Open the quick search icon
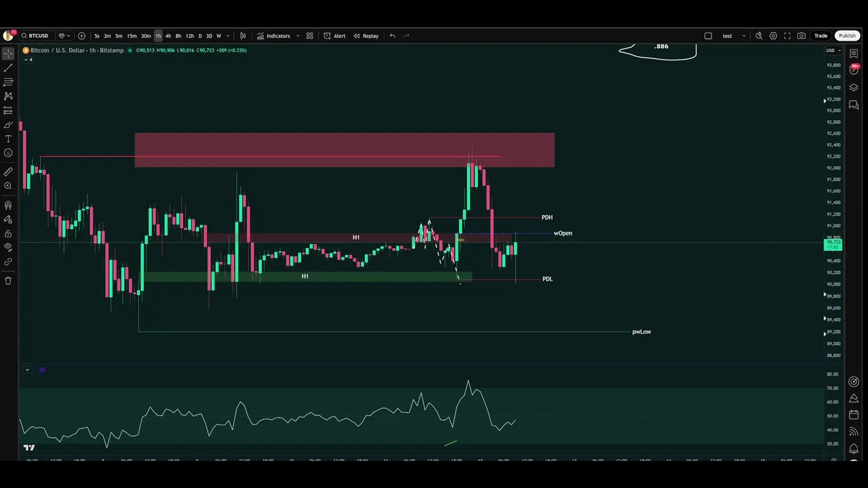Image resolution: width=868 pixels, height=488 pixels. click(x=759, y=36)
